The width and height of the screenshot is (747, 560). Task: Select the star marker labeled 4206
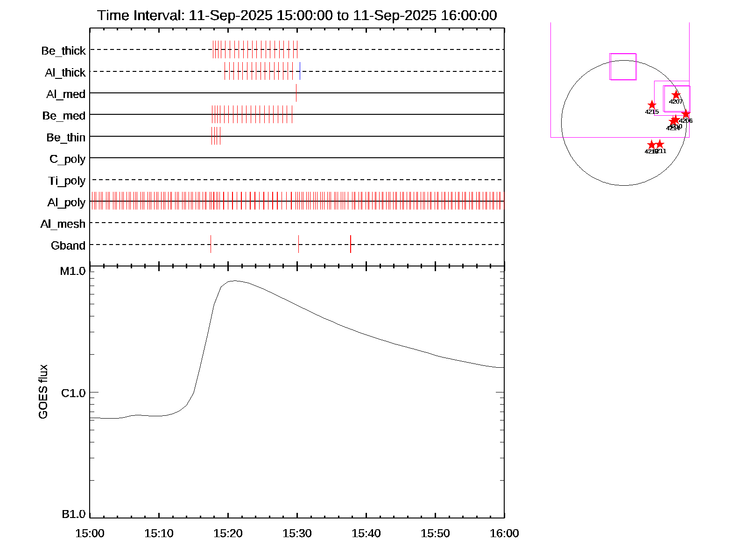[x=685, y=114]
